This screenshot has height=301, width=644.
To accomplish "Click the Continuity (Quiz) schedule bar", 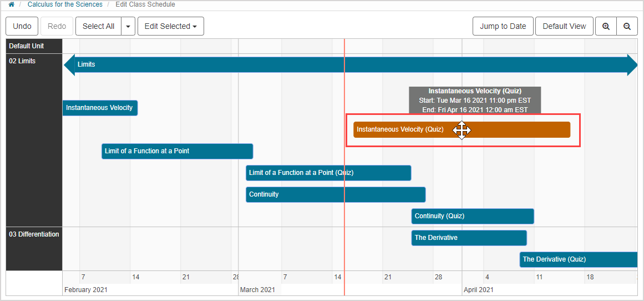I will (x=472, y=216).
